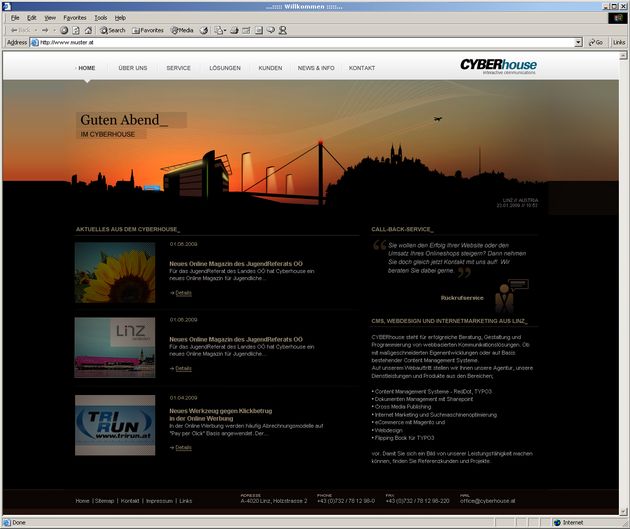
Task: Click the browser Back button
Action: 16,30
